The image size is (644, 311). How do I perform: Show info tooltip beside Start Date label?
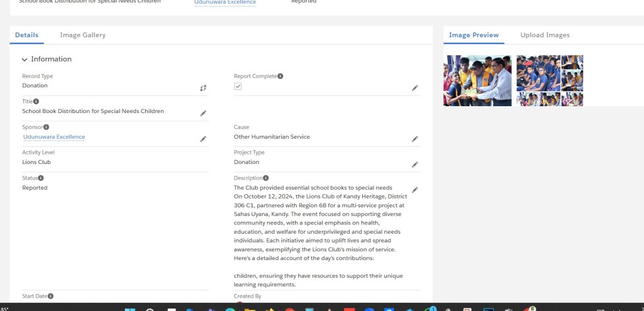pos(50,296)
